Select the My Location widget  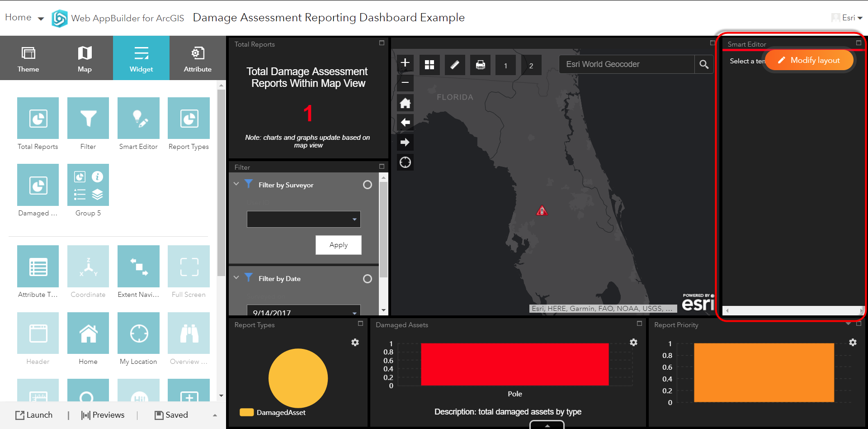point(138,333)
